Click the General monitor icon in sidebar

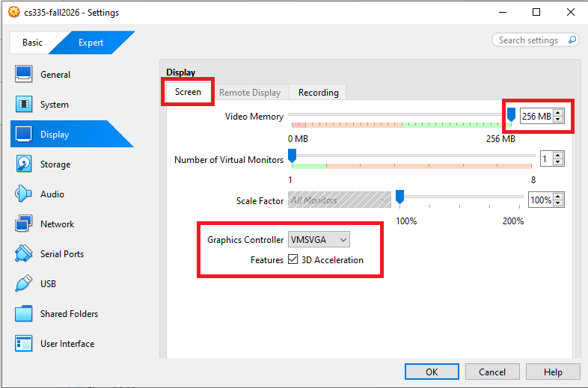tap(24, 75)
